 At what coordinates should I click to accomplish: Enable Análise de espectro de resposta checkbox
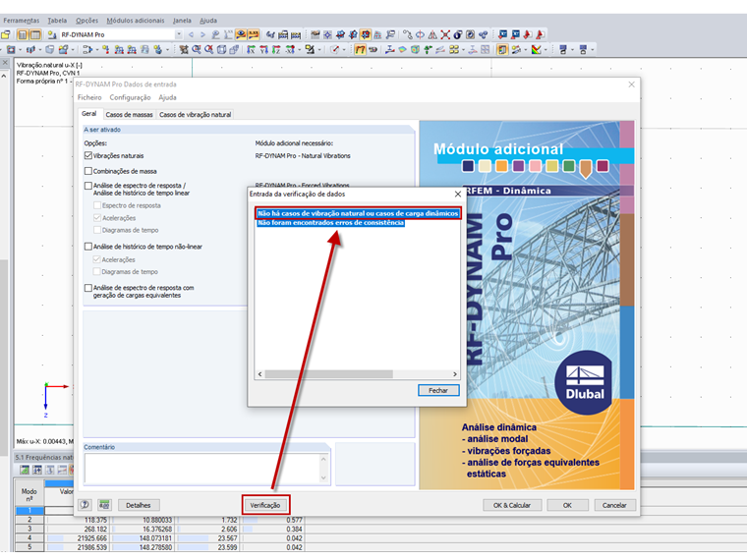pyautogui.click(x=88, y=186)
